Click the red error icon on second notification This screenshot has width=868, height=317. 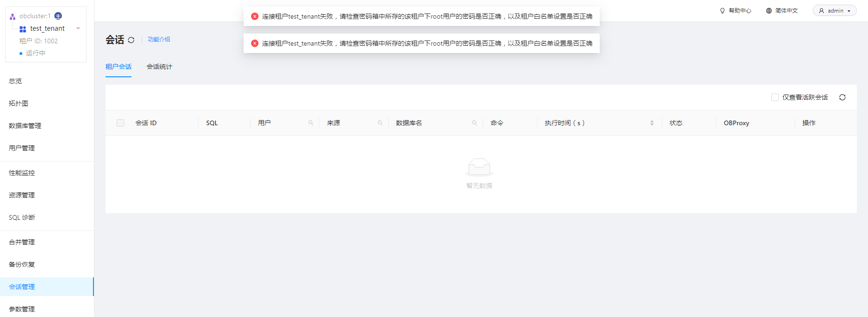pyautogui.click(x=255, y=43)
